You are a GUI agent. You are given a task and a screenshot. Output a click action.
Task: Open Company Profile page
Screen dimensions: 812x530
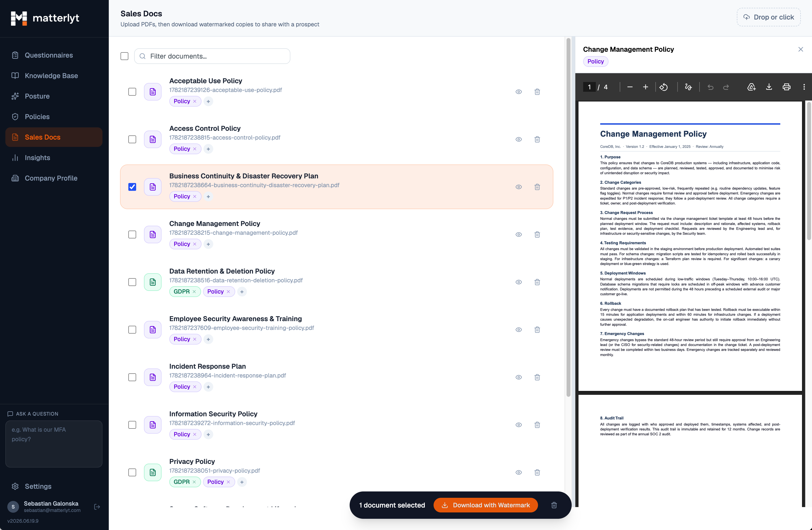click(54, 178)
